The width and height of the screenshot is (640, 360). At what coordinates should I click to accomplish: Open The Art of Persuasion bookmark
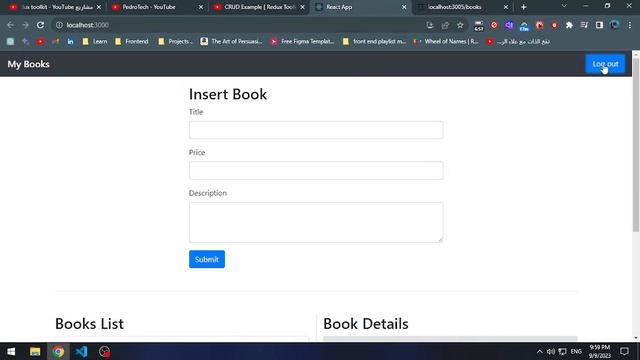(x=231, y=41)
